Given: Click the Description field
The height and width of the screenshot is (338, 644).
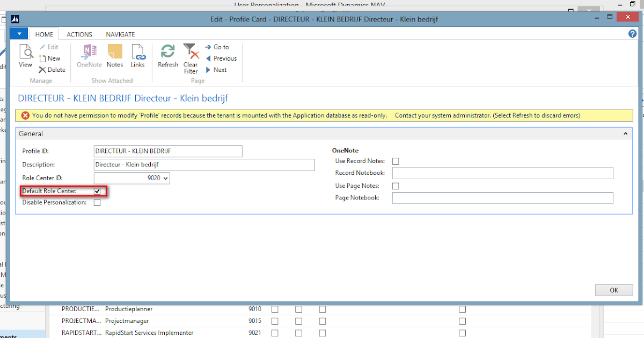Looking at the screenshot, I should tap(204, 165).
